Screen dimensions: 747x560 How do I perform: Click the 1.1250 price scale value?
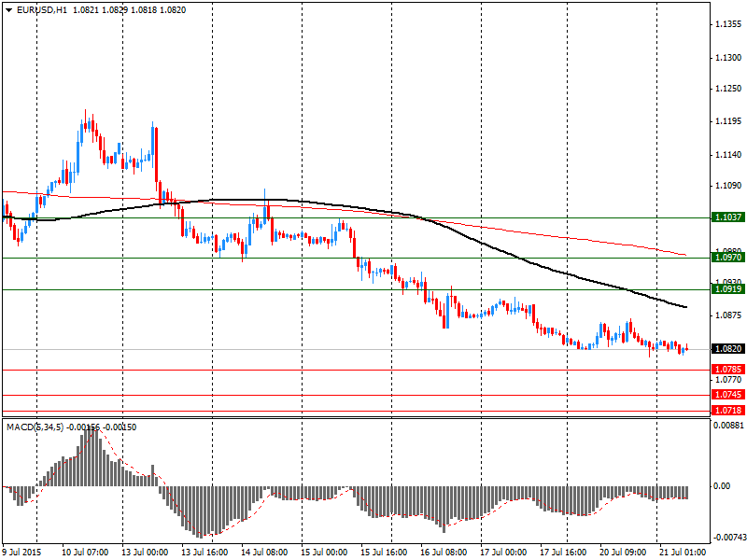[728, 89]
